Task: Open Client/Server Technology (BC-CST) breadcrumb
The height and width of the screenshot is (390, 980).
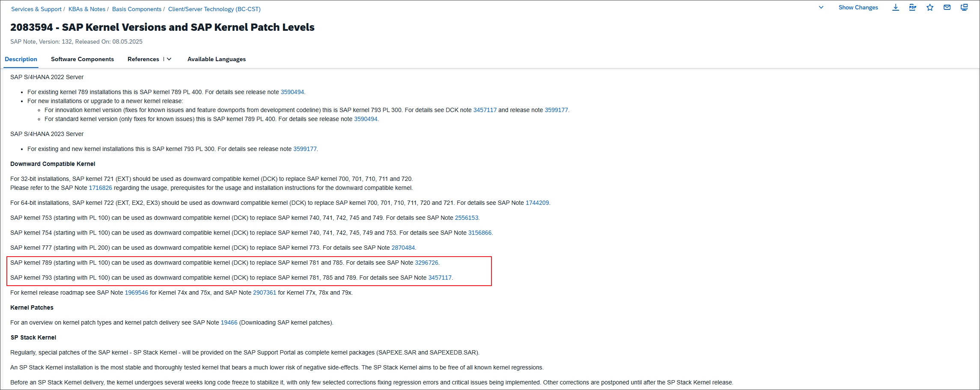Action: [x=214, y=9]
